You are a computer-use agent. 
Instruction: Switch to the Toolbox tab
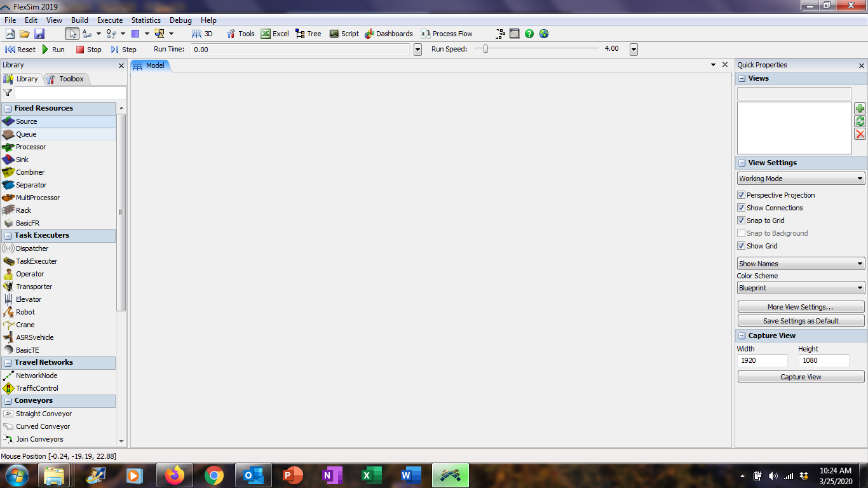coord(65,79)
